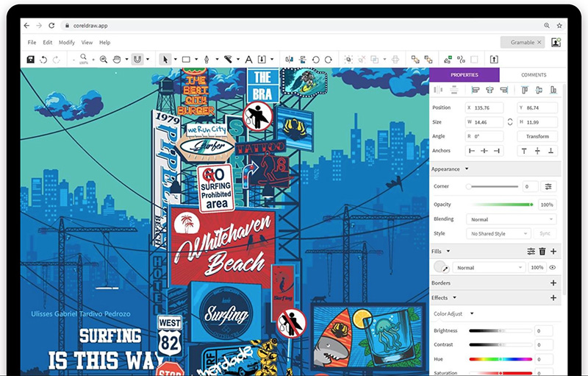Open the No Shared Style dropdown
Screen dimensions: 588x376
point(498,233)
